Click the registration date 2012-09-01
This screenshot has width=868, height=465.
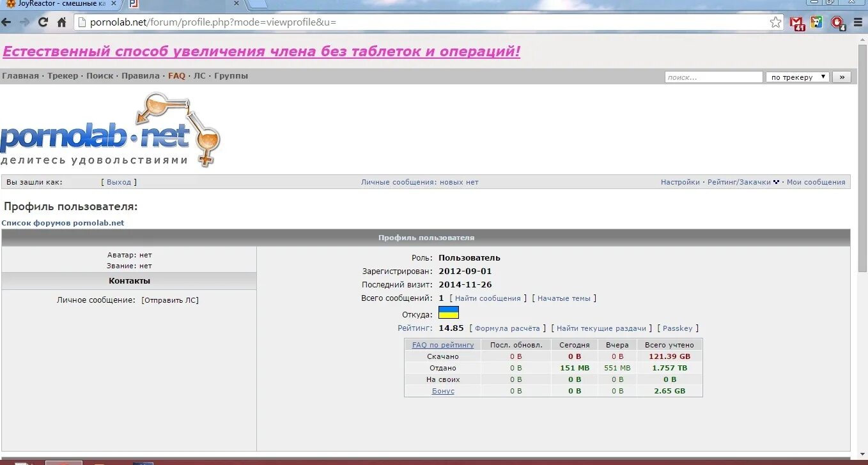[x=465, y=271]
